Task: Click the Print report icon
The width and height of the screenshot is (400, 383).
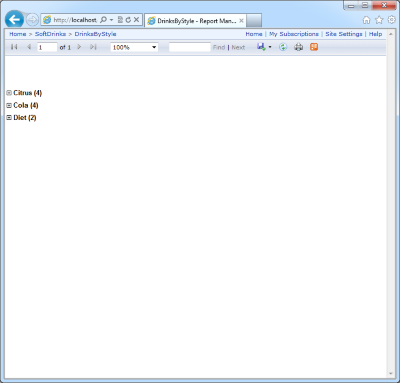Action: coord(299,47)
